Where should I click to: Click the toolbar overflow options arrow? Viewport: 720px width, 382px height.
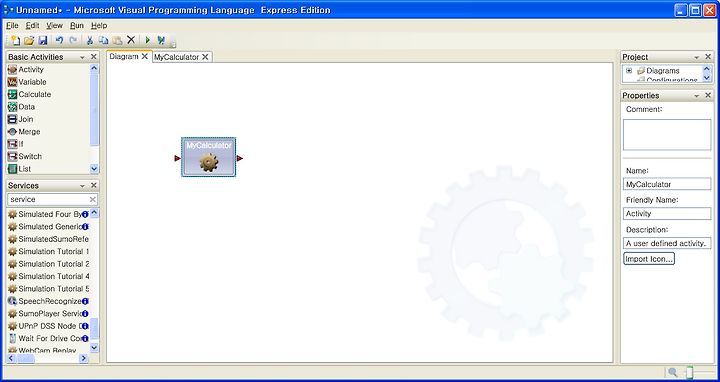point(173,45)
